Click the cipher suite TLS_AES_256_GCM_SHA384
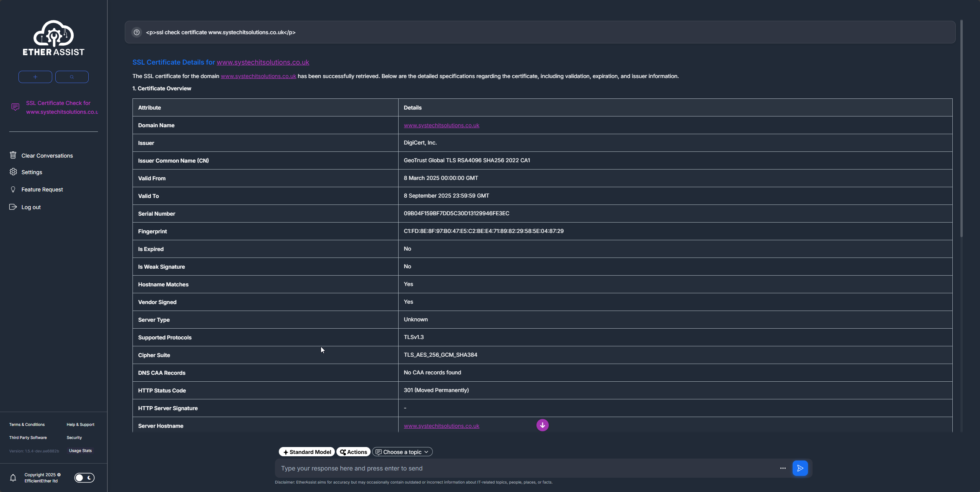The height and width of the screenshot is (492, 980). click(x=440, y=355)
